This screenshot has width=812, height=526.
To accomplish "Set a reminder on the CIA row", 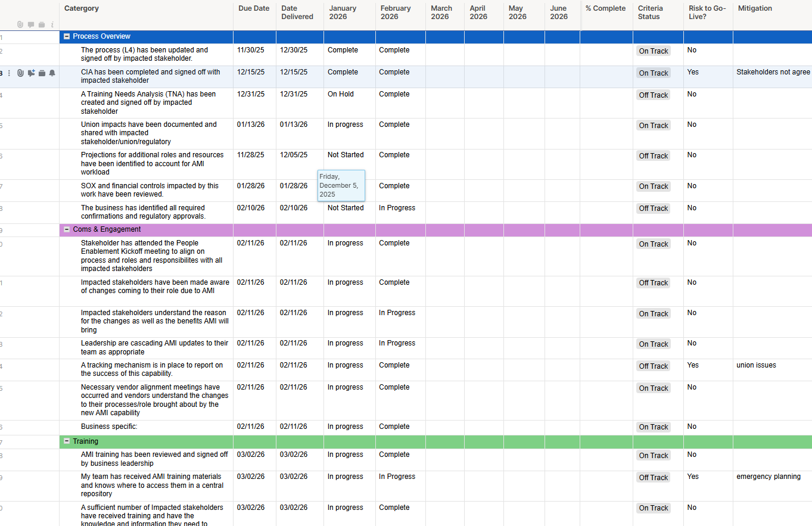I will click(52, 73).
